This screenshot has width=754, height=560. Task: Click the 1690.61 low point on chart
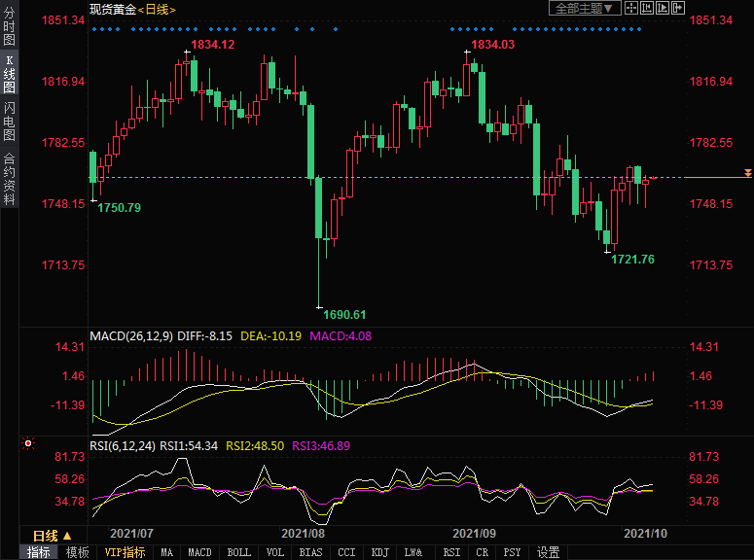click(x=319, y=307)
